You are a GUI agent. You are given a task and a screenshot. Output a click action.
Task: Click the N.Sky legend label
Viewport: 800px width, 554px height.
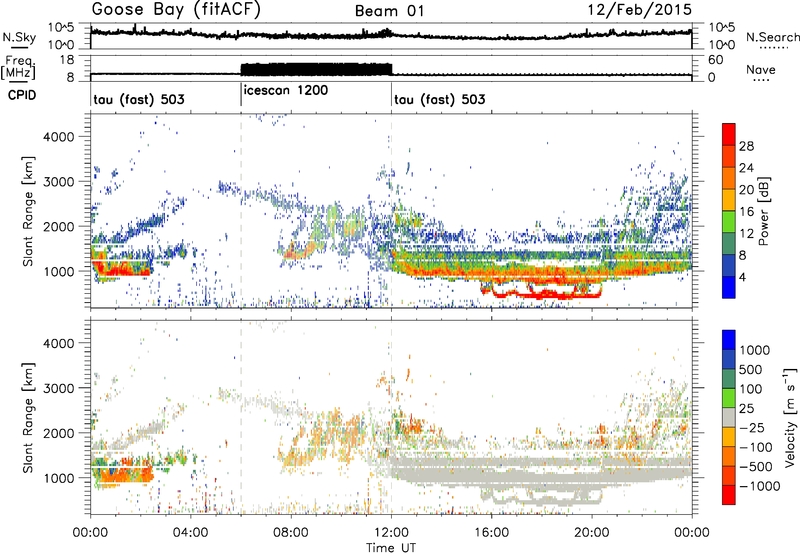19,37
